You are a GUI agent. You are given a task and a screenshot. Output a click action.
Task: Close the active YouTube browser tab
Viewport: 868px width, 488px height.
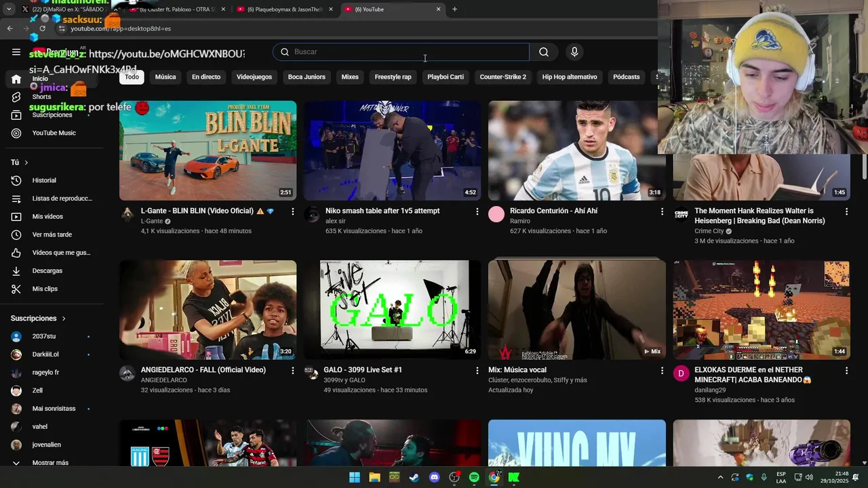[438, 9]
